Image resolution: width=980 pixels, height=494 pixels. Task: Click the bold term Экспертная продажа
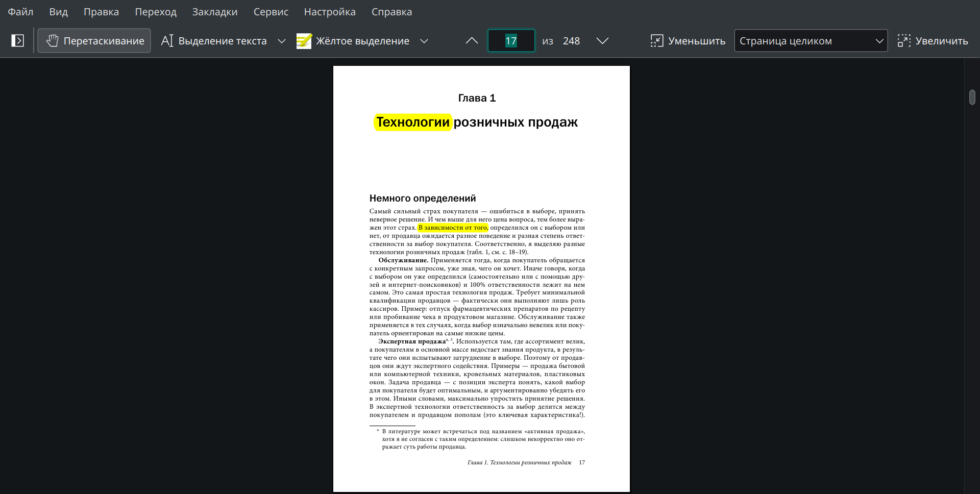412,341
